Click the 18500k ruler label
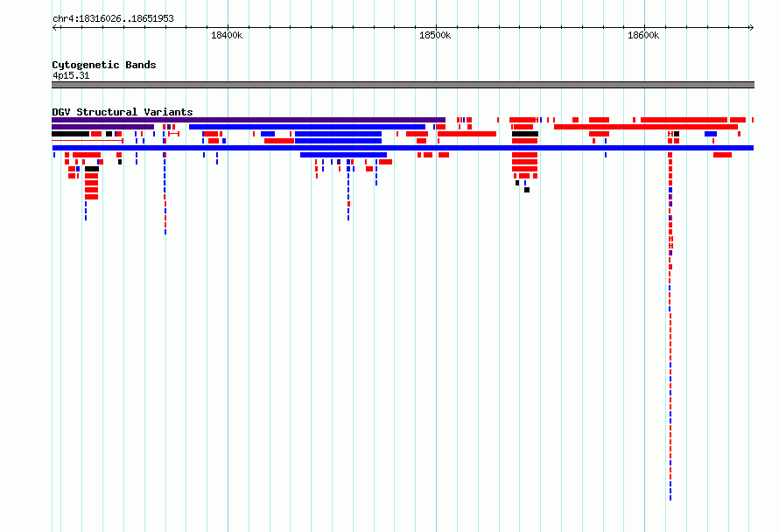The image size is (779, 532). [x=435, y=35]
